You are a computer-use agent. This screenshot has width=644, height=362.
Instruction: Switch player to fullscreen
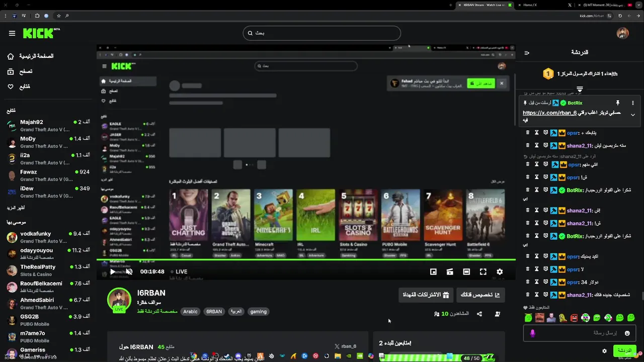[x=483, y=271]
